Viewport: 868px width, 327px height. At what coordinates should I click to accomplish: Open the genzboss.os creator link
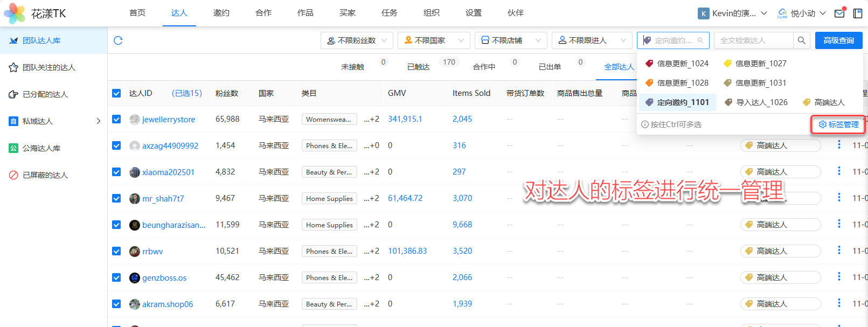pos(164,278)
